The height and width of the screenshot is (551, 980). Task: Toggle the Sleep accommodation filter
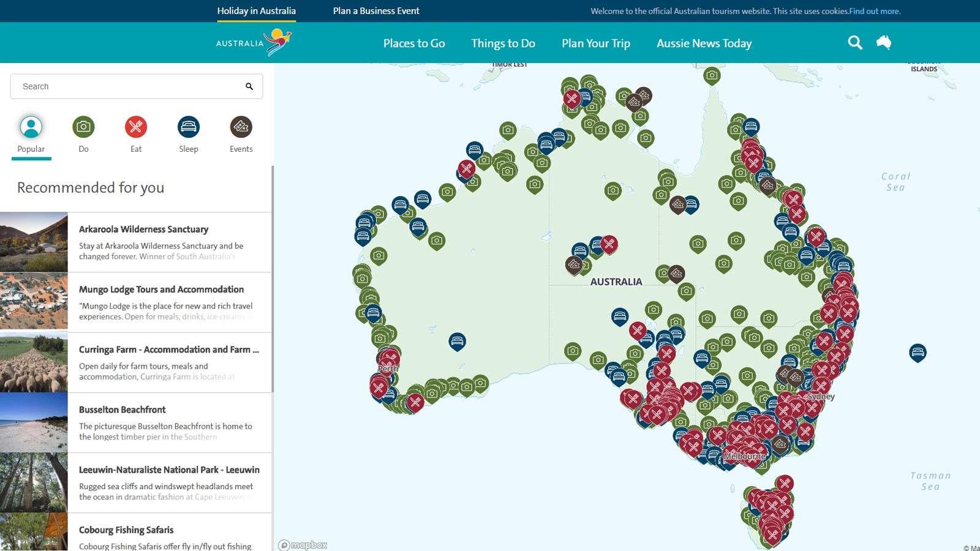coord(189,127)
